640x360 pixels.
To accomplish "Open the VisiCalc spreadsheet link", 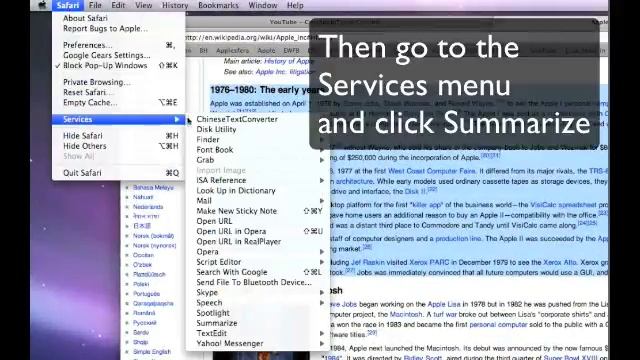I will 563,204.
